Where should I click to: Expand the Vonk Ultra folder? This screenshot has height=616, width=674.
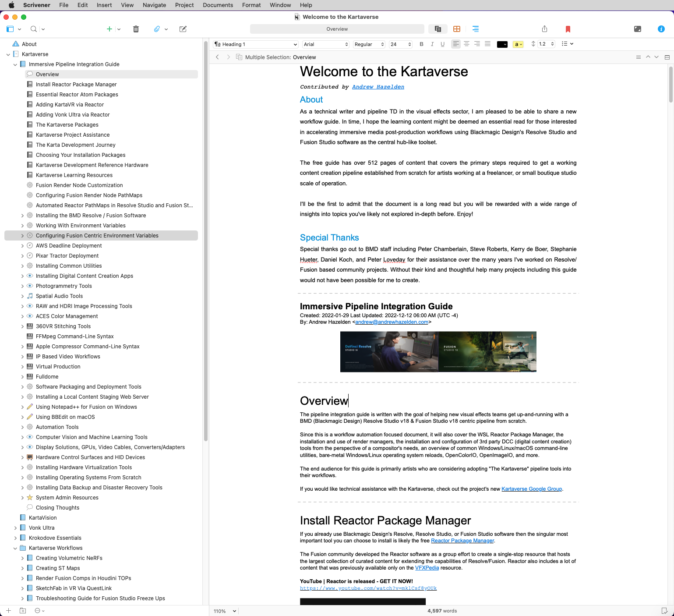click(15, 528)
